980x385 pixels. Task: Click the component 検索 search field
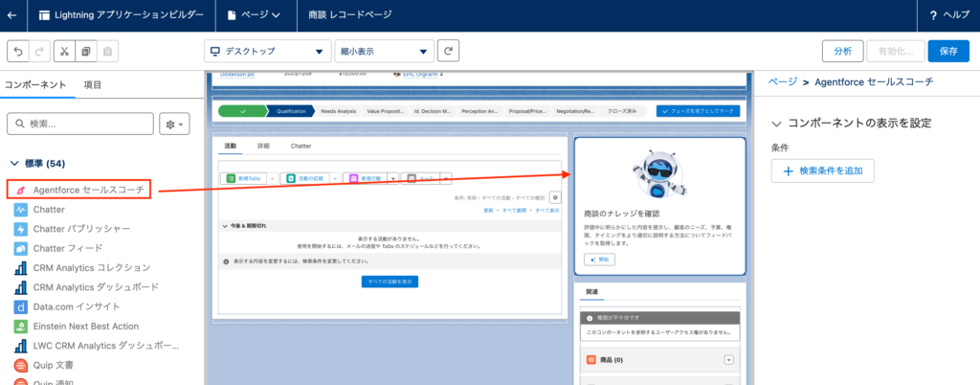pos(81,124)
